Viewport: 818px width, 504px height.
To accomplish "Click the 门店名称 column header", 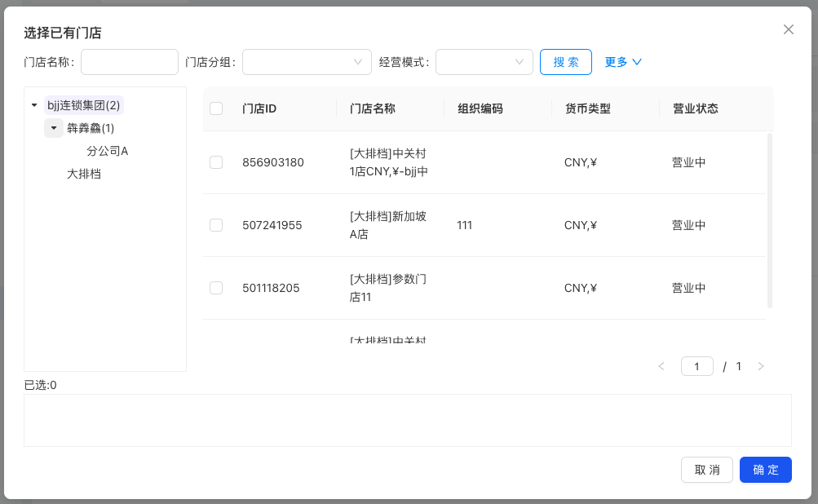I will 373,108.
